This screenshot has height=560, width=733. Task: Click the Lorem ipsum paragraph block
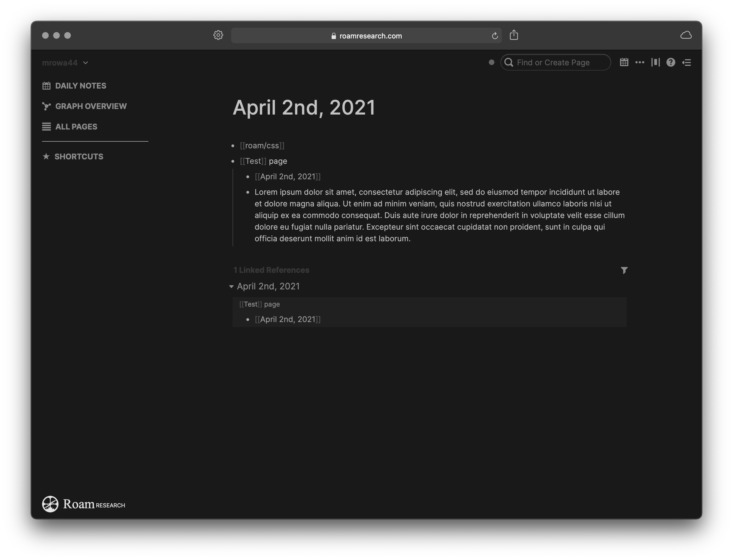440,215
